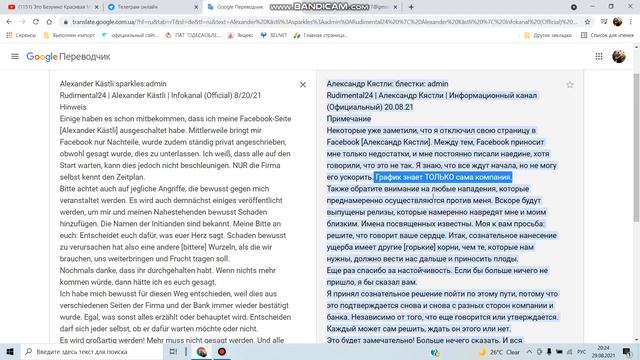Bookmark this page with the star

(587, 22)
